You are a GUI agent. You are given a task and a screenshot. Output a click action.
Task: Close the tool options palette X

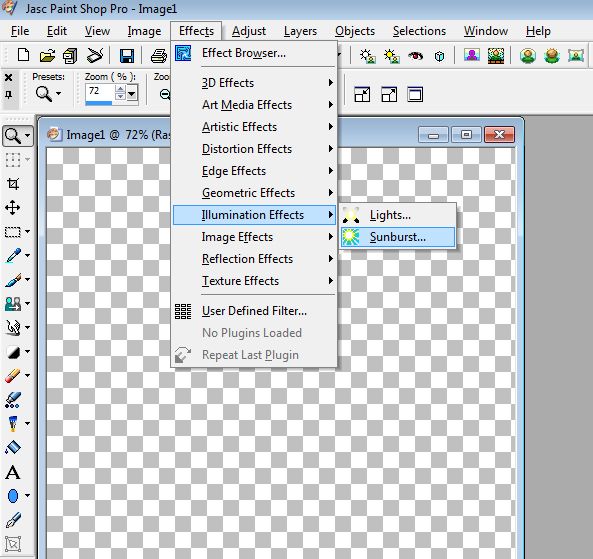8,78
